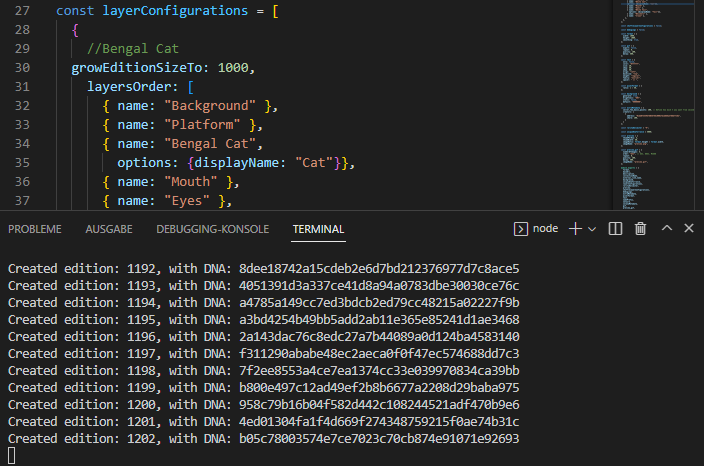Click line number 34 in the gutter

click(22, 144)
